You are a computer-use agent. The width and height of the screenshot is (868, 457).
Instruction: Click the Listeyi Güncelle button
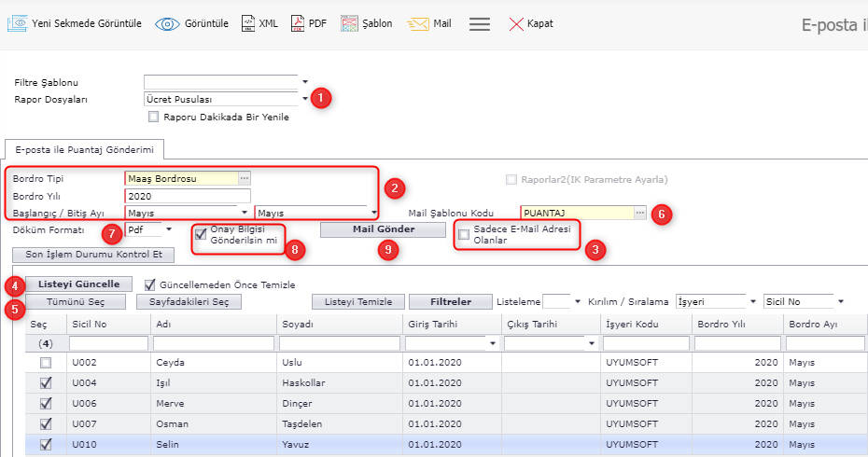pyautogui.click(x=78, y=284)
